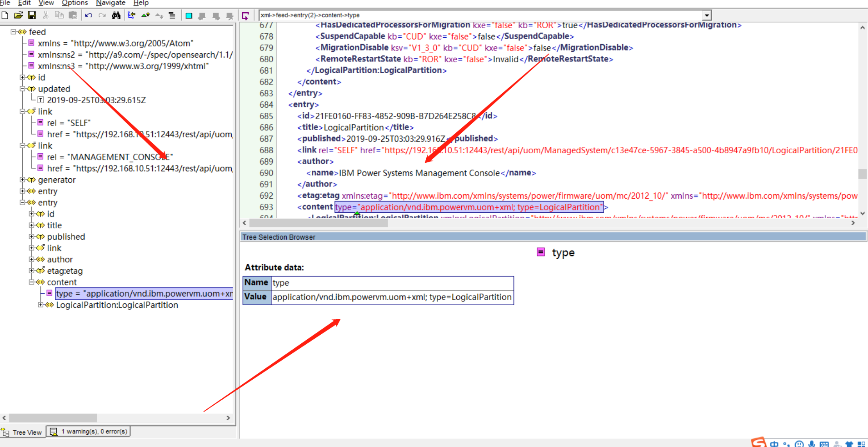Click the cyan square toolbar icon
The image size is (868, 447).
[x=189, y=16]
